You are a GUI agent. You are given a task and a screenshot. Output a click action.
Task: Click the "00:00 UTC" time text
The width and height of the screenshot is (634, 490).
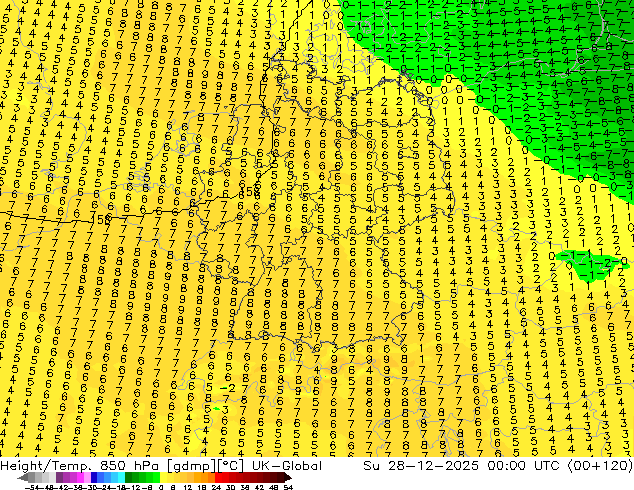pos(524,466)
